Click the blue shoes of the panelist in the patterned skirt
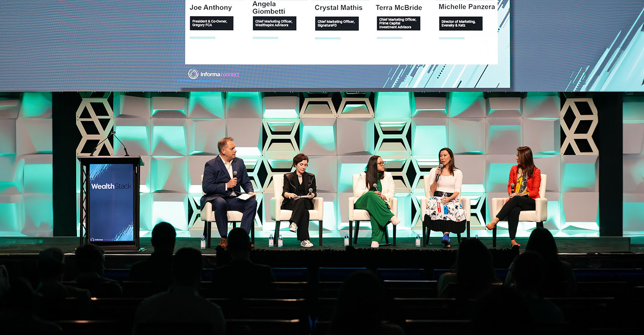This screenshot has width=644, height=335. click(x=446, y=239)
